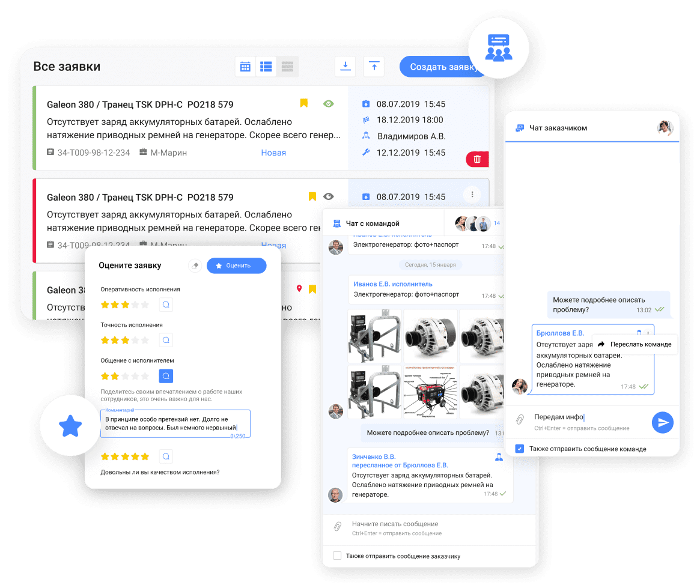This screenshot has height=588, width=700.
Task: Click person icon on forwarded Зинченко message
Action: coord(499,457)
